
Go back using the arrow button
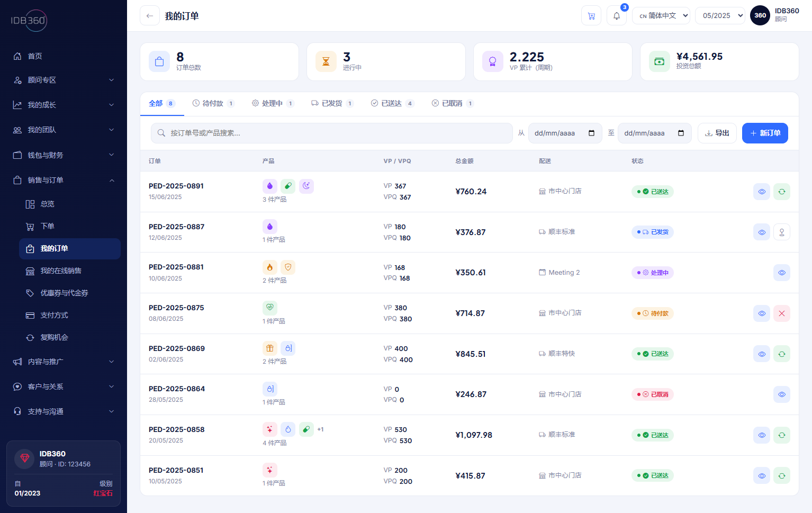[x=150, y=16]
